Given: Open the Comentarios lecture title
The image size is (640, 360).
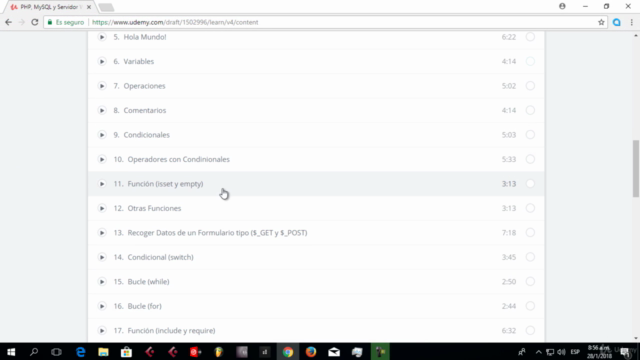Looking at the screenshot, I should [145, 111].
